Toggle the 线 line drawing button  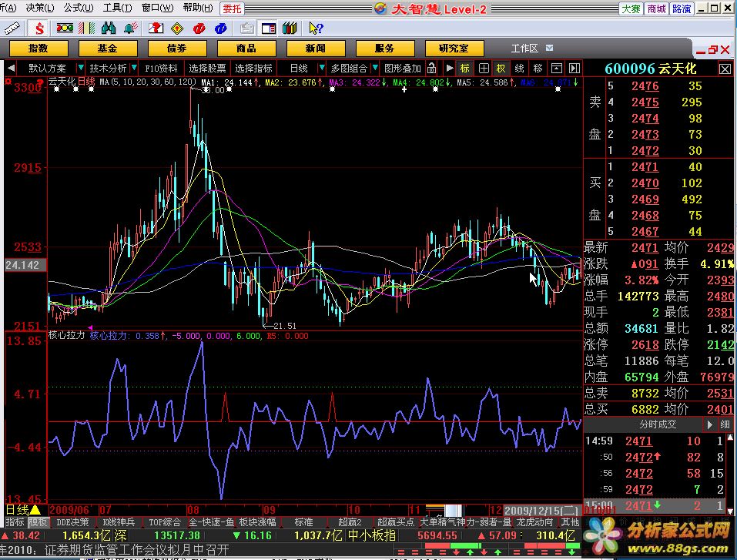pyautogui.click(x=519, y=69)
